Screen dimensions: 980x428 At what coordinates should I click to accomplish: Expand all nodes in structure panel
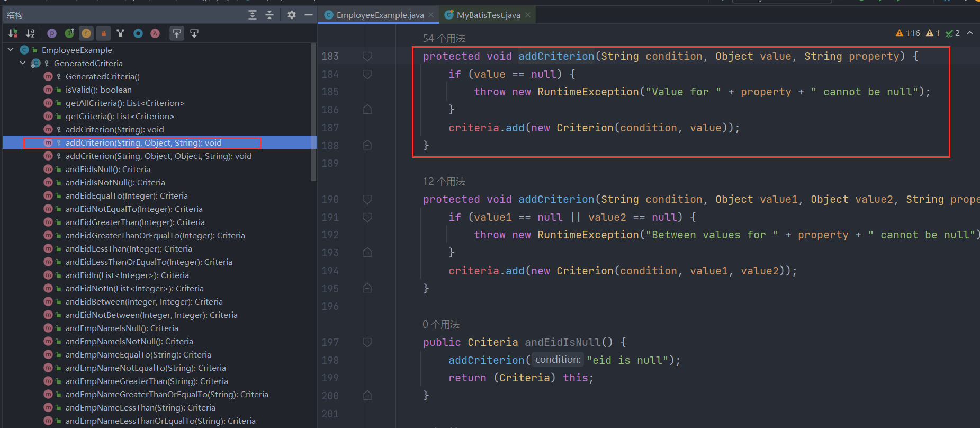[253, 15]
